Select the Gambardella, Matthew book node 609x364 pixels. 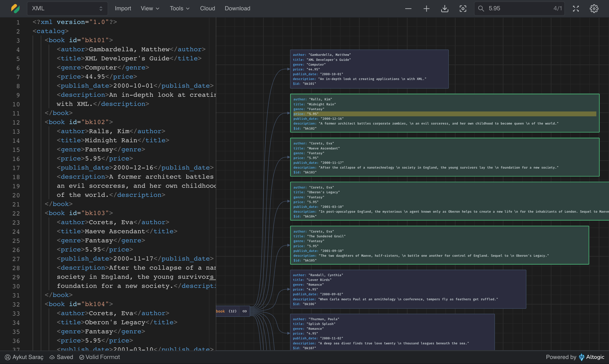coord(369,69)
